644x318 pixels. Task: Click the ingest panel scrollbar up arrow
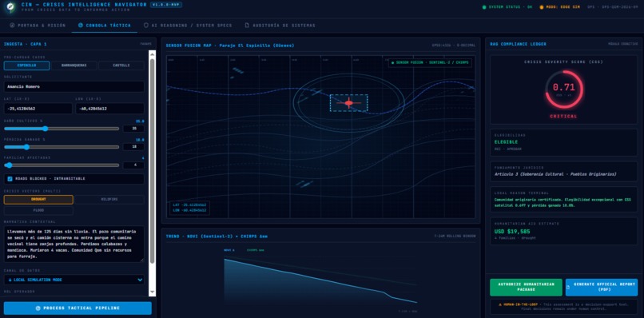(153, 54)
